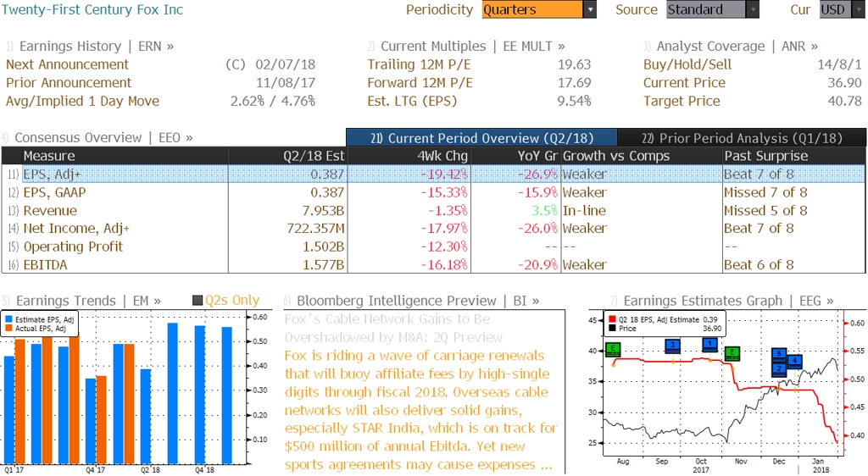
Task: Open the Periodicity Quarters dropdown arrow
Action: [x=590, y=9]
